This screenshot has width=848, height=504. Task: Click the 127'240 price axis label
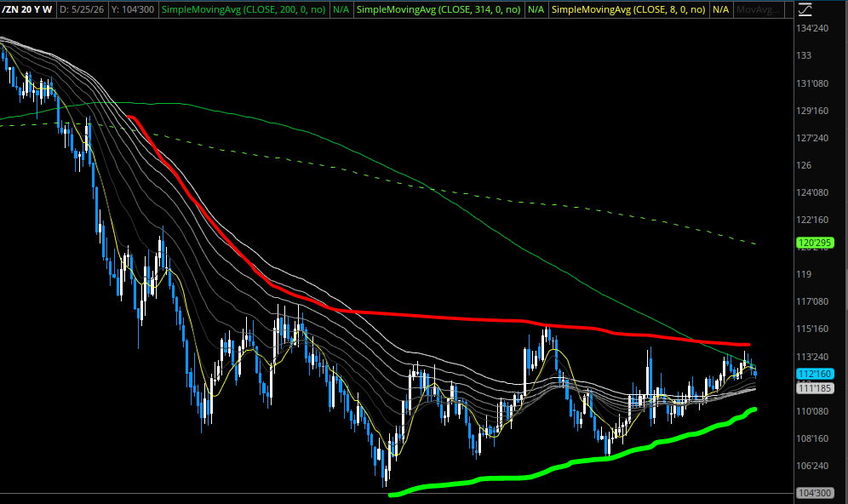point(812,138)
